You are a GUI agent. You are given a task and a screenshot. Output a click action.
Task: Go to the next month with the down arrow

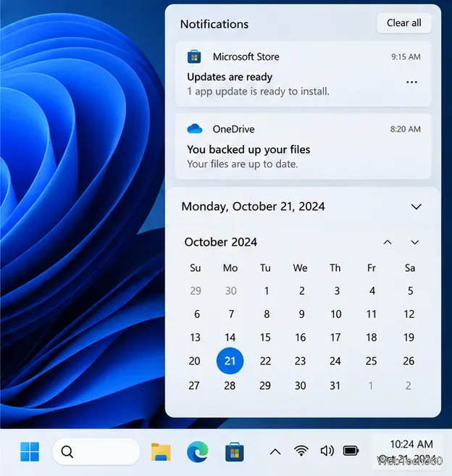point(414,242)
